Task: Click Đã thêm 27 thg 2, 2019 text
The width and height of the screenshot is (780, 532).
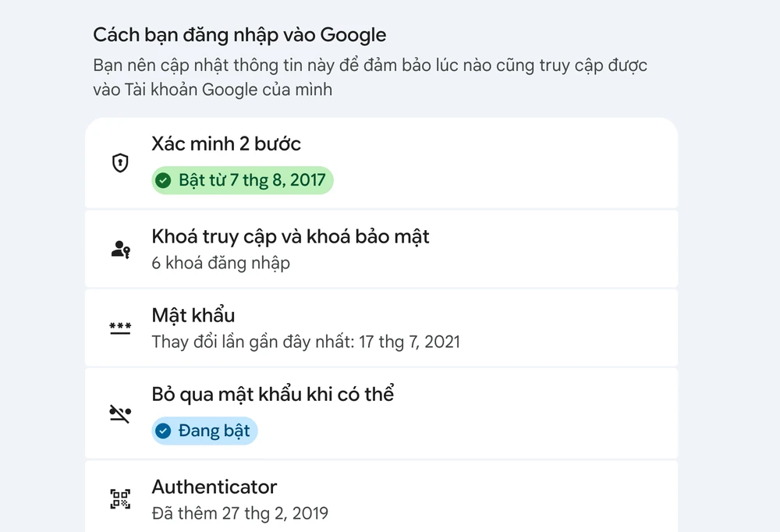Action: [x=239, y=513]
